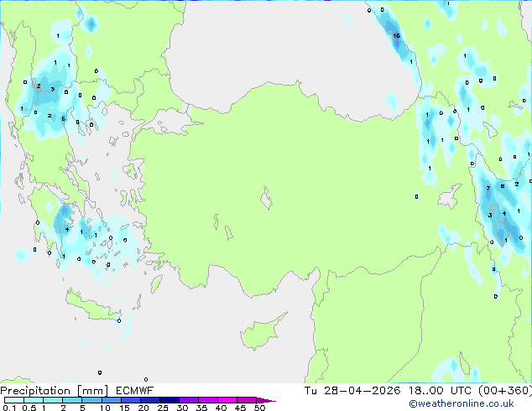The width and height of the screenshot is (532, 411).
Task: Click the legend scale label 20
Action: [x=143, y=408]
